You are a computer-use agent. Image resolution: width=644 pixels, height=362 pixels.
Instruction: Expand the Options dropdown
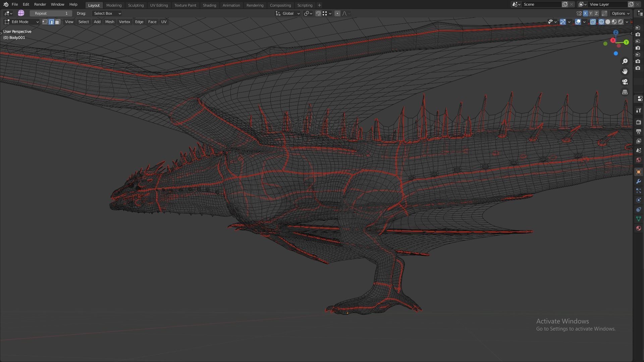(620, 13)
